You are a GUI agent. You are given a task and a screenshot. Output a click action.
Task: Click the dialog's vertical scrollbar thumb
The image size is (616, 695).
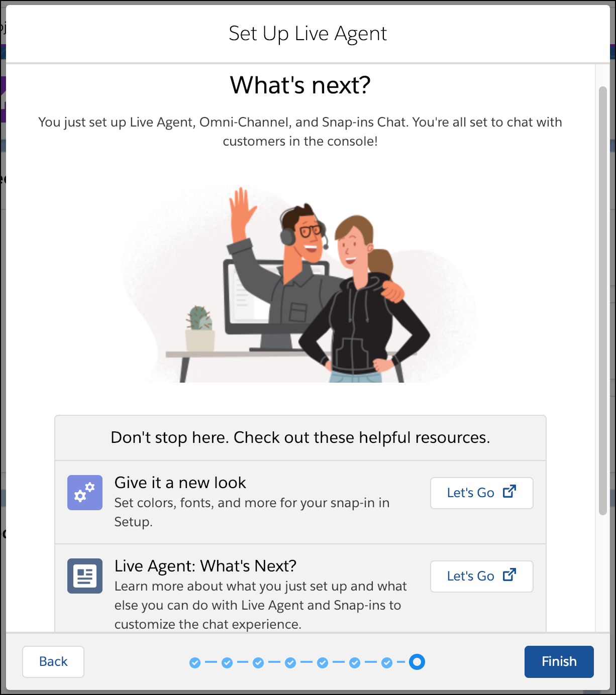603,300
